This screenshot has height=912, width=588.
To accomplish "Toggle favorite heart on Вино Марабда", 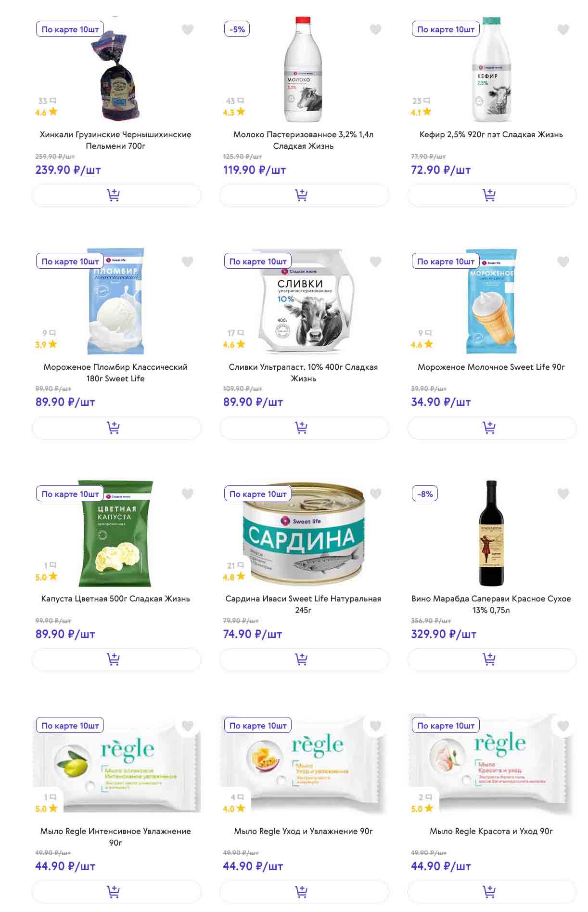I will pyautogui.click(x=563, y=494).
